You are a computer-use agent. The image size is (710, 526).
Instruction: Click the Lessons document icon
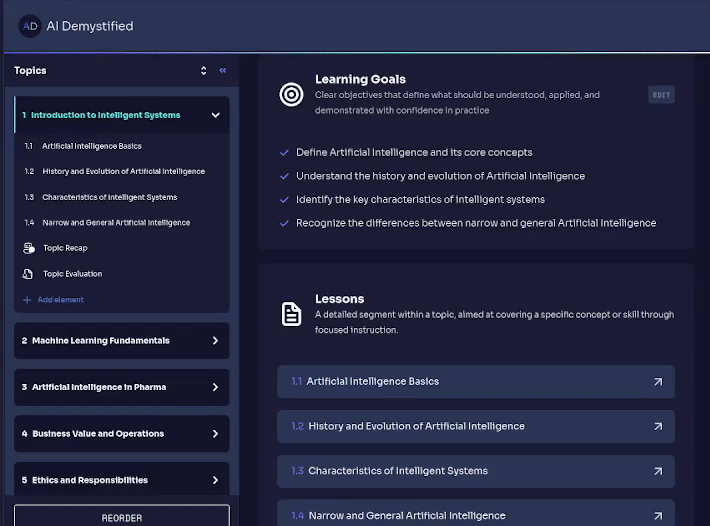291,314
